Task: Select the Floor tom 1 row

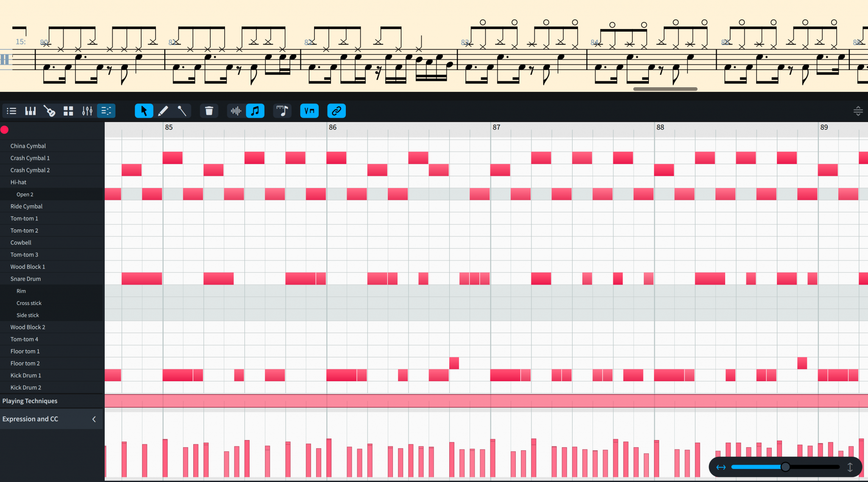Action: tap(52, 351)
